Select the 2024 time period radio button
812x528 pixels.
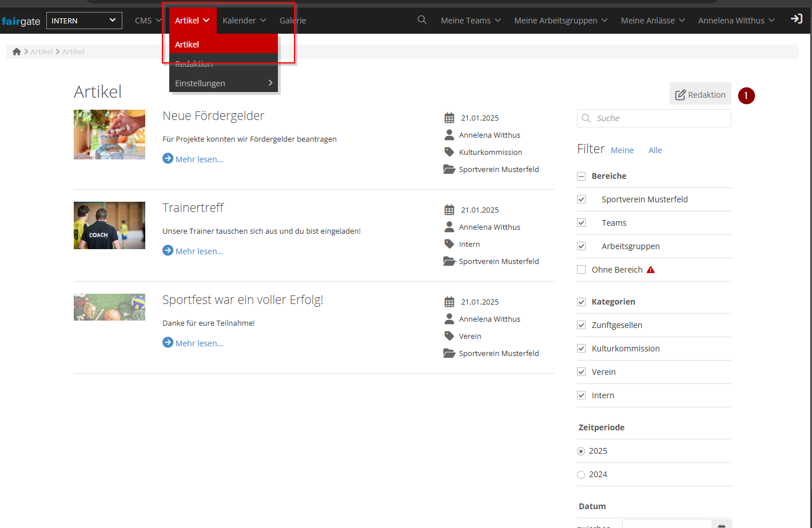click(581, 474)
